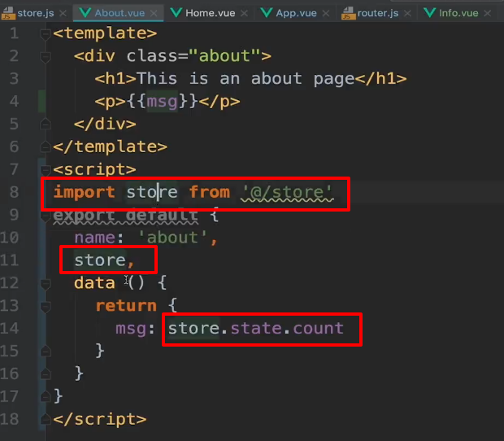504x441 pixels.
Task: Open the Home.vue tab
Action: [211, 13]
